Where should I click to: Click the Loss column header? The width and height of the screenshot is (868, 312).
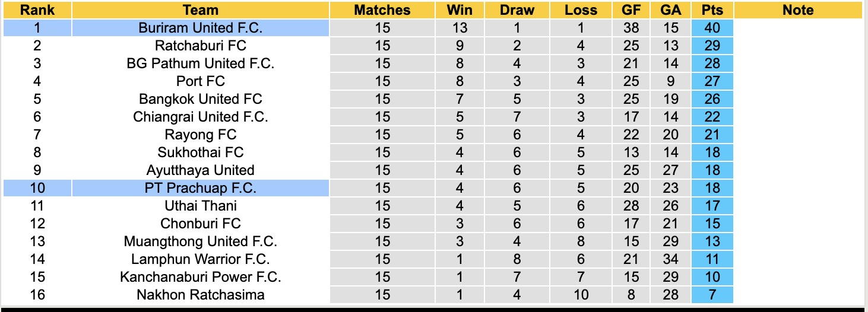tap(581, 10)
